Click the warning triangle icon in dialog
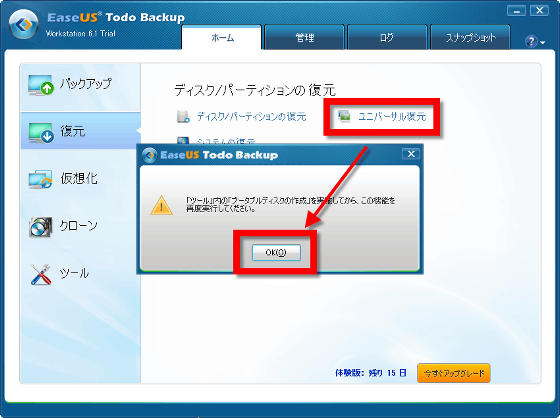Viewport: 560px width, 418px height. [162, 205]
